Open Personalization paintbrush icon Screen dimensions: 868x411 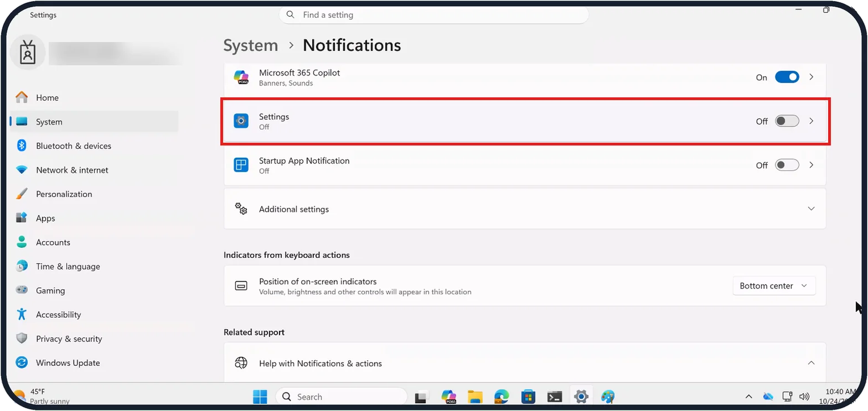click(22, 194)
